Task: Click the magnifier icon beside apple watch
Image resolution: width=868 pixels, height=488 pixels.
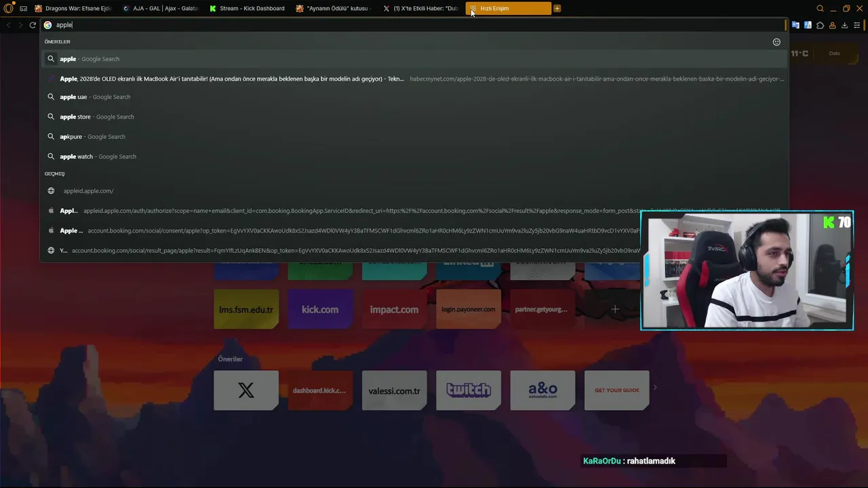Action: point(51,157)
